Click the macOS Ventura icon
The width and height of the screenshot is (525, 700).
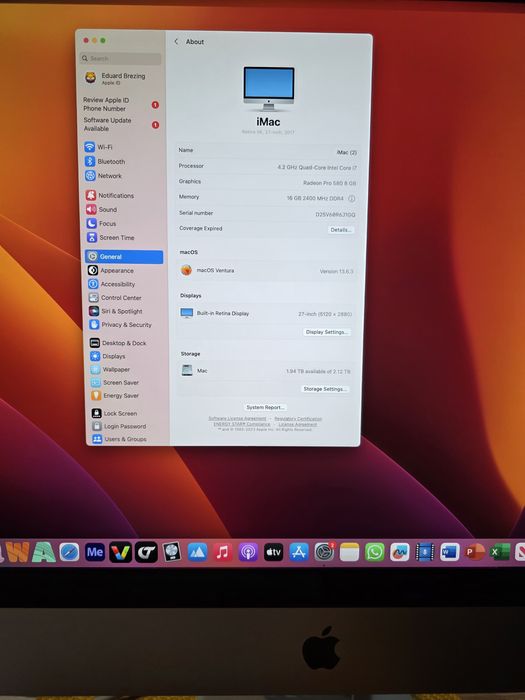187,270
